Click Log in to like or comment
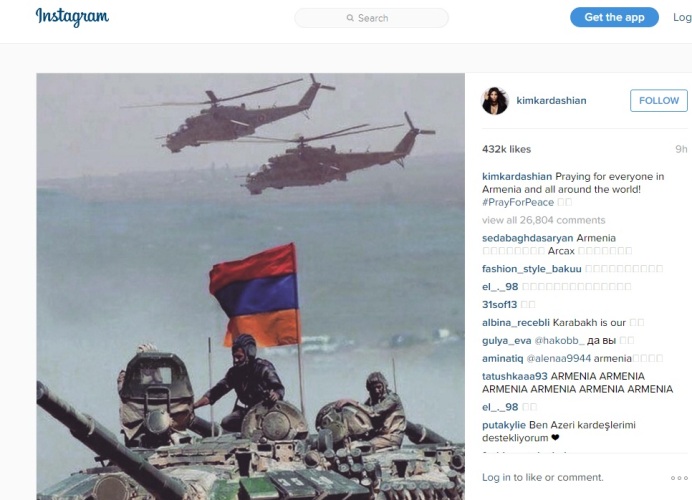This screenshot has width=692, height=500. 542,477
